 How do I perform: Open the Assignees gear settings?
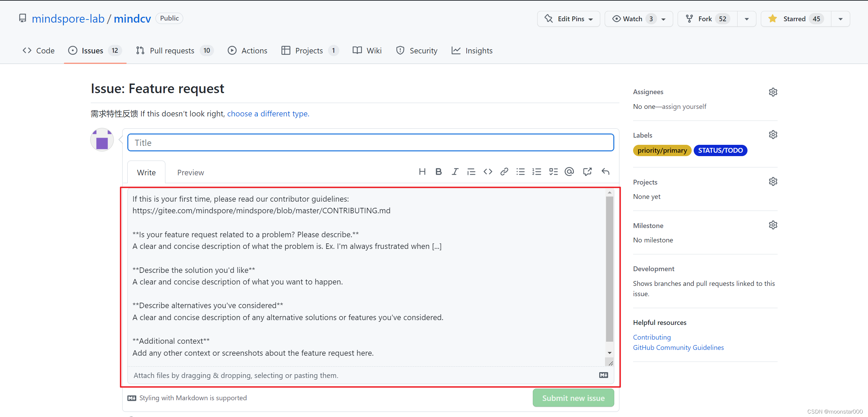point(773,92)
